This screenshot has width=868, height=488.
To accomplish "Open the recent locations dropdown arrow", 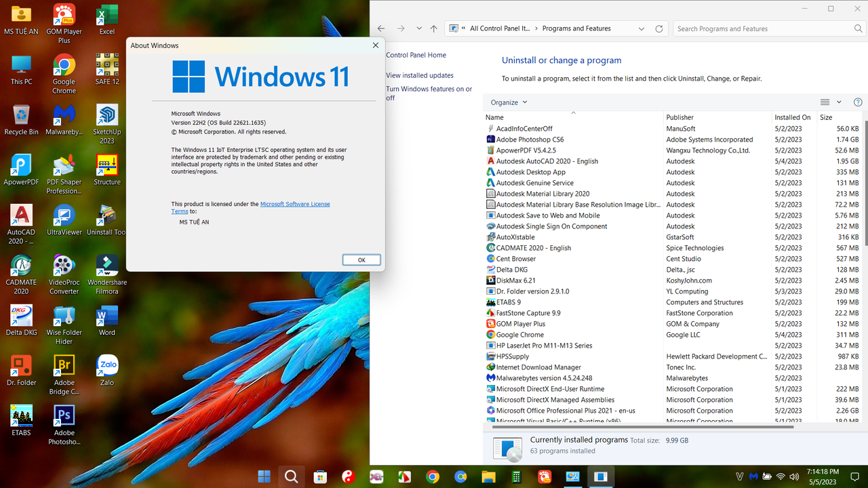I will (419, 28).
